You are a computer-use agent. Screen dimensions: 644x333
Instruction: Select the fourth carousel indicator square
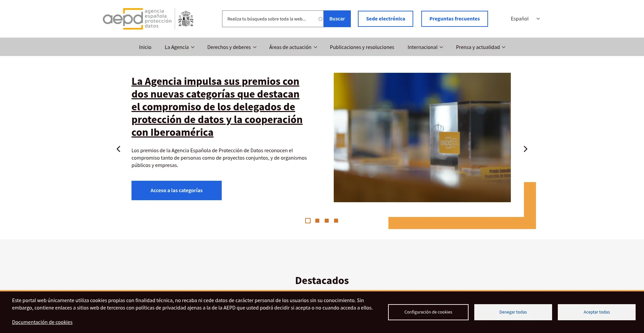click(336, 221)
